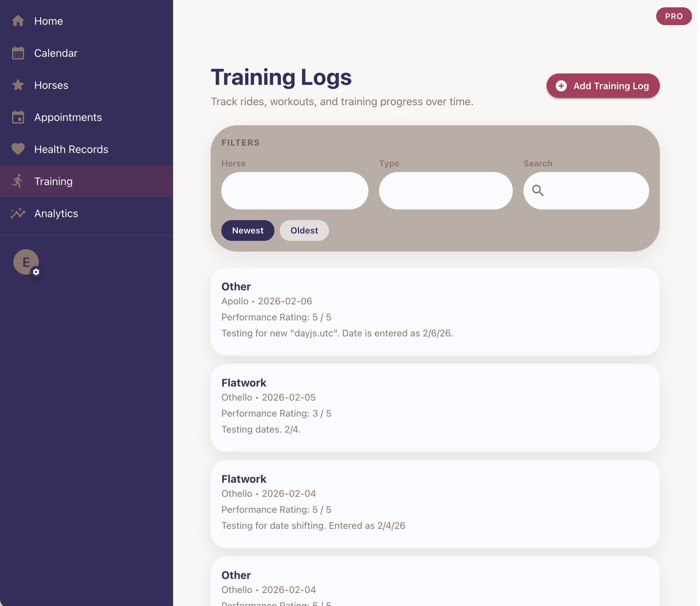This screenshot has height=606, width=700.
Task: Go to Health Records page
Action: coord(72,149)
